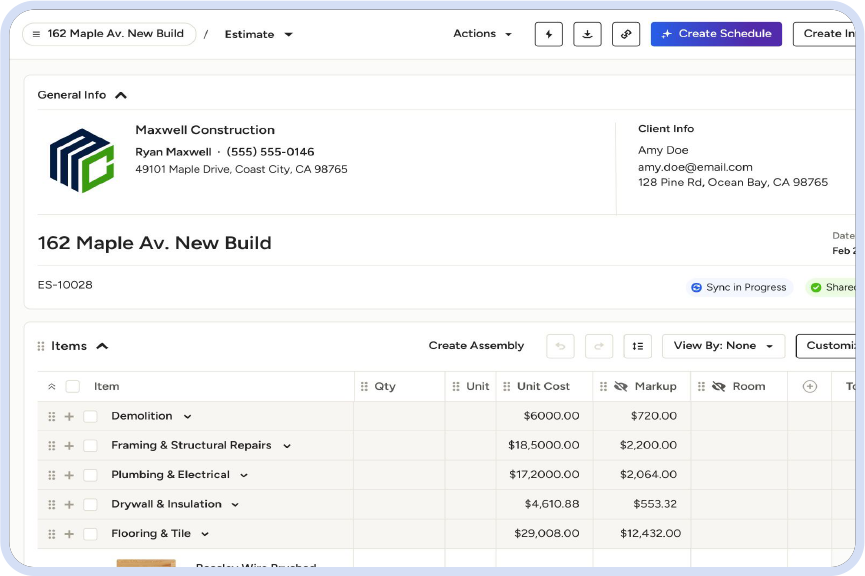
Task: Expand the Plumbing & Electrical group chevron
Action: point(244,475)
